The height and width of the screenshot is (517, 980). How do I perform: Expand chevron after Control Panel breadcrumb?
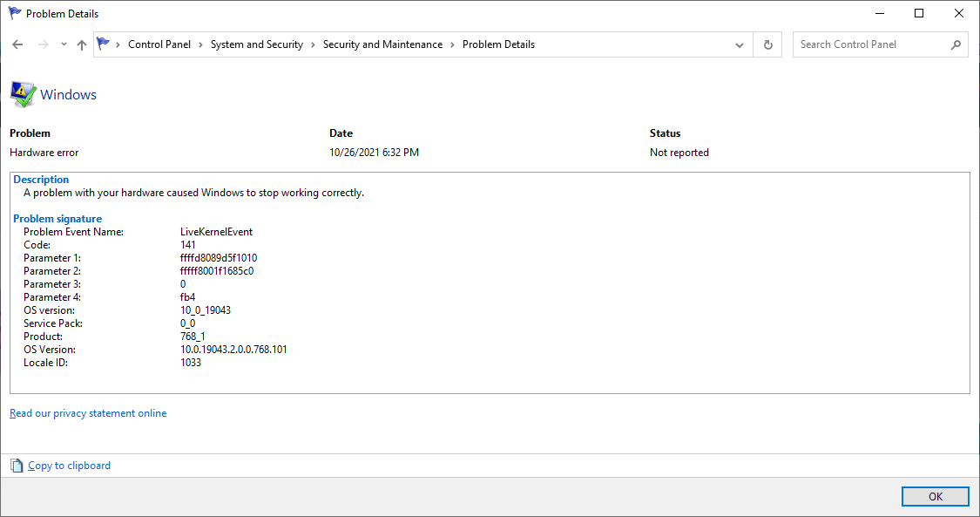(x=200, y=44)
